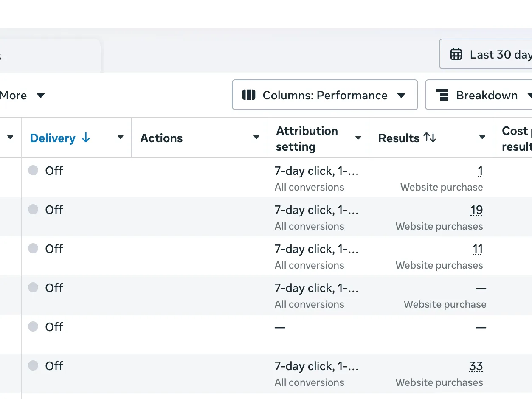Click the up-down sort arrows beside Results

(430, 138)
